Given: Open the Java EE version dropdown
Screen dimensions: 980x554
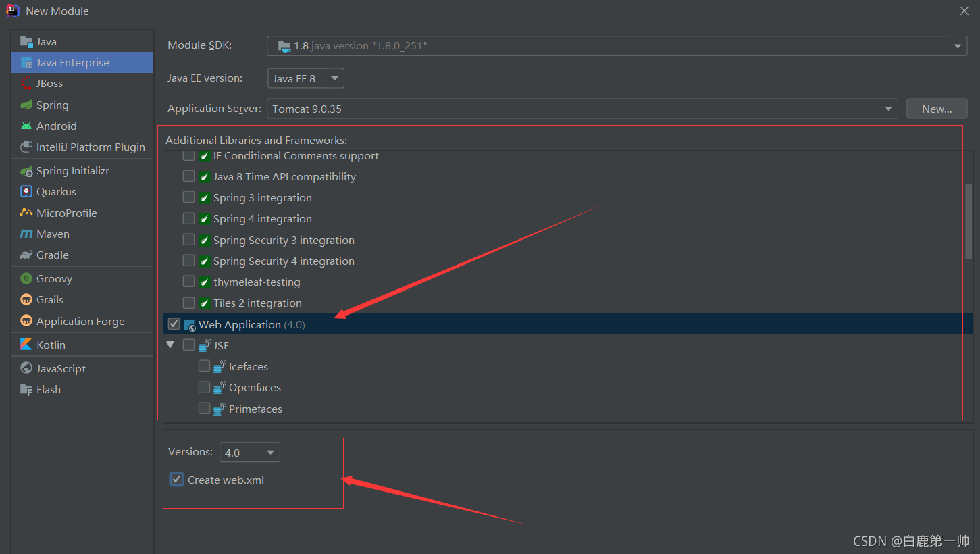Looking at the screenshot, I should (306, 78).
